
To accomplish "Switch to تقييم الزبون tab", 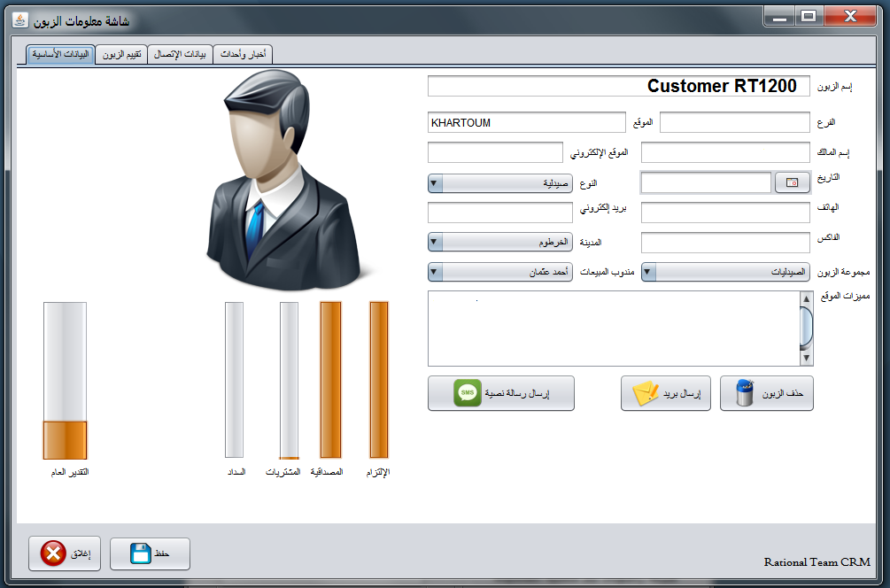I will pos(121,55).
